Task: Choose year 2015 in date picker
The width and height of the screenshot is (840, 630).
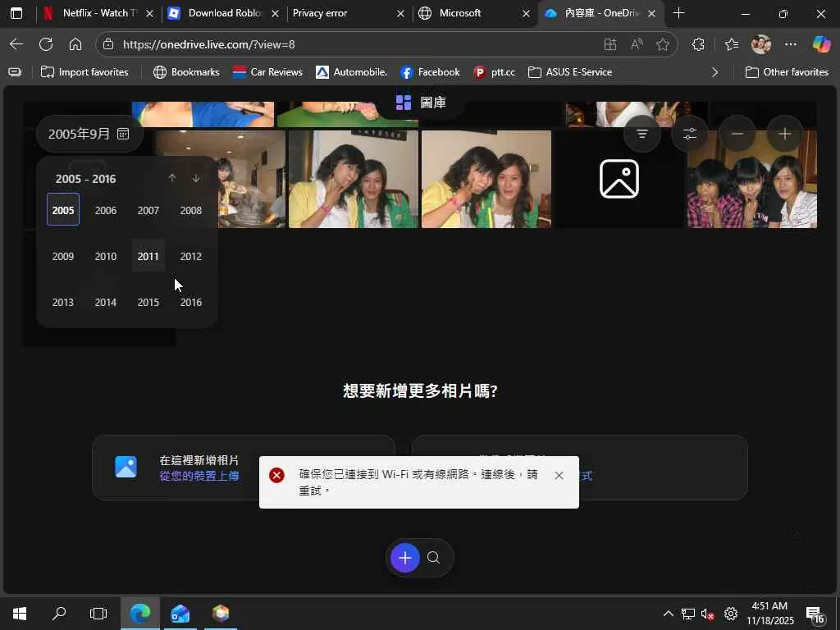Action: click(x=148, y=302)
